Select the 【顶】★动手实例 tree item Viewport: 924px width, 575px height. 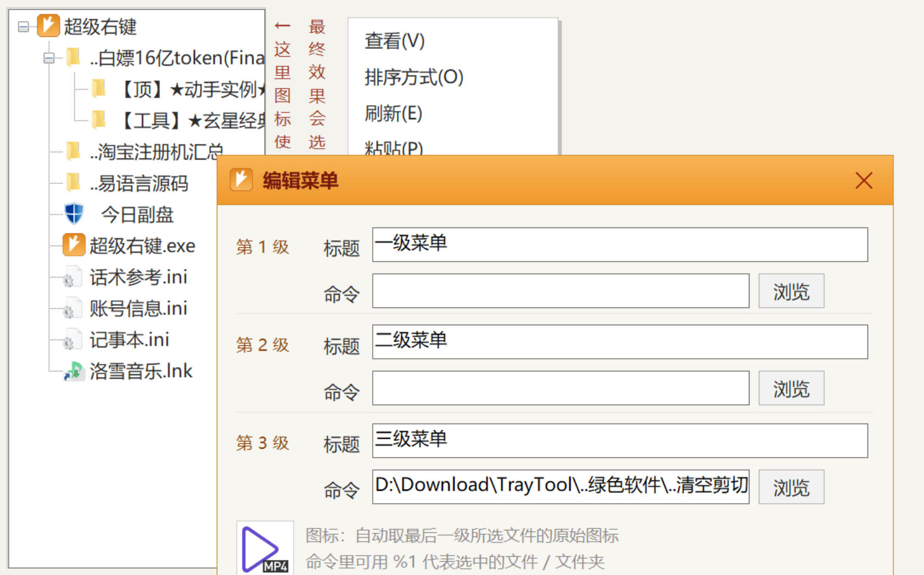(x=190, y=89)
